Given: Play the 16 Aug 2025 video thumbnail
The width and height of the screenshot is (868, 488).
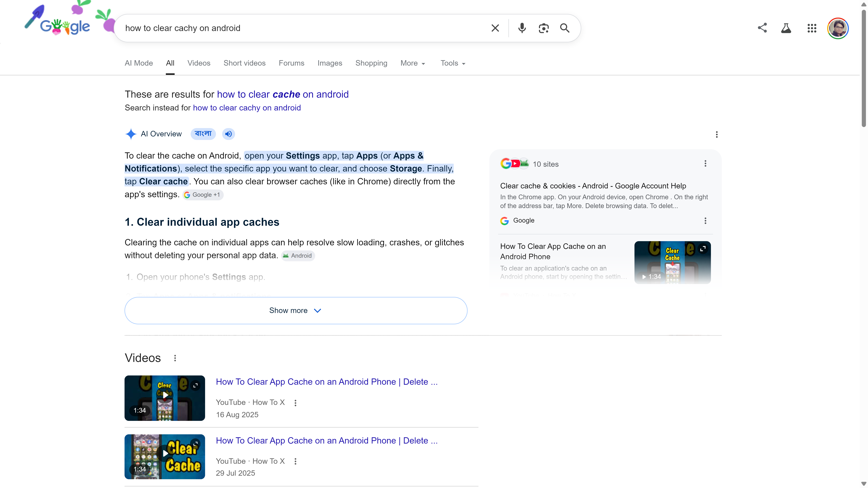Looking at the screenshot, I should 165,398.
